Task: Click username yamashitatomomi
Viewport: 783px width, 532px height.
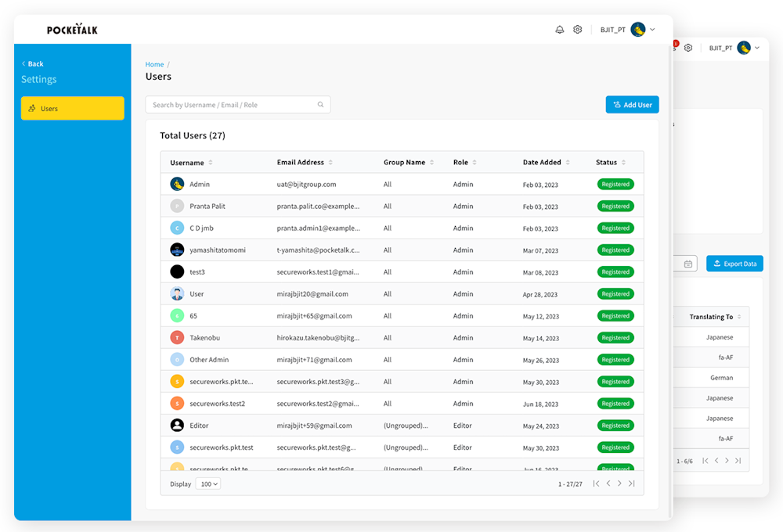Action: 218,250
